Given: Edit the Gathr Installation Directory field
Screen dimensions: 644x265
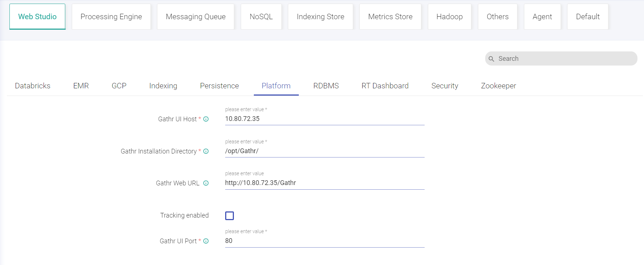Looking at the screenshot, I should click(324, 151).
